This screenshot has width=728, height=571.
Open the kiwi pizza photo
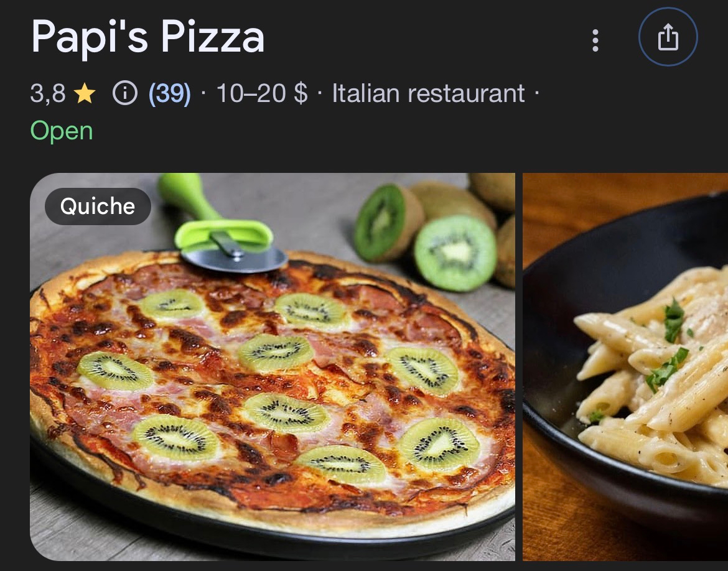coord(273,367)
